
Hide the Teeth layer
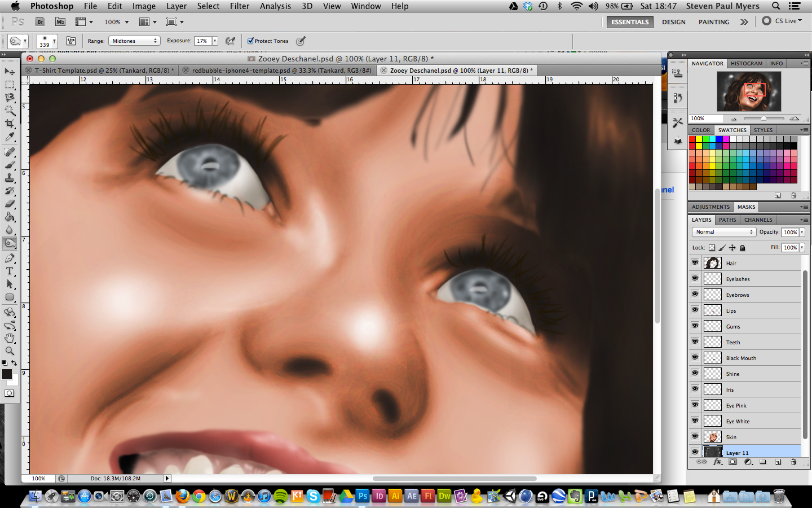(695, 342)
